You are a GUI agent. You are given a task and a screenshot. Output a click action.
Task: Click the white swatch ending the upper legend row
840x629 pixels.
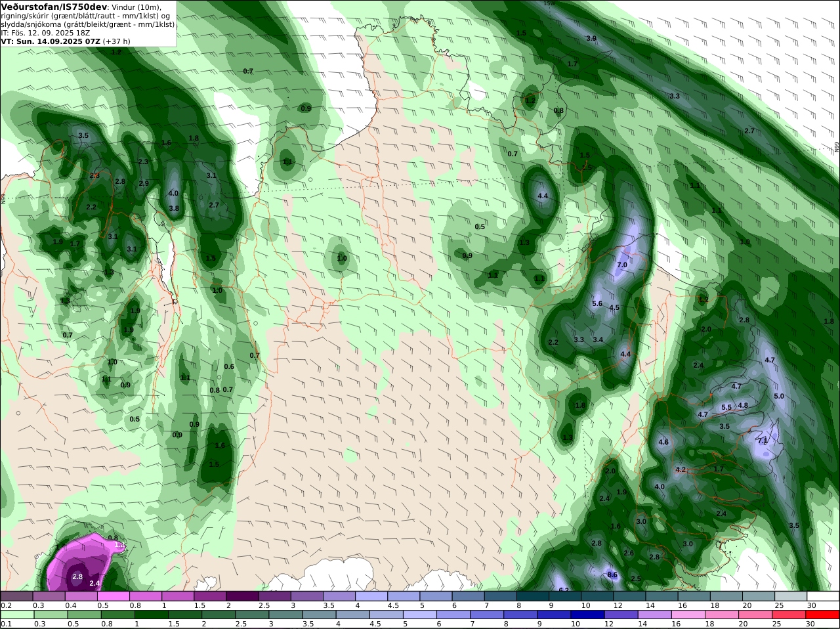click(x=823, y=596)
